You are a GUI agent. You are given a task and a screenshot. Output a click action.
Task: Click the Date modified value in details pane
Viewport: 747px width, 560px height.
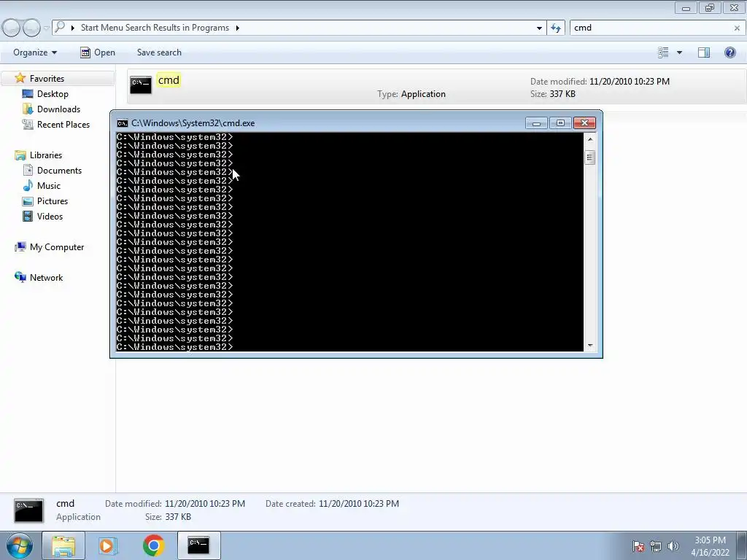[x=205, y=504]
